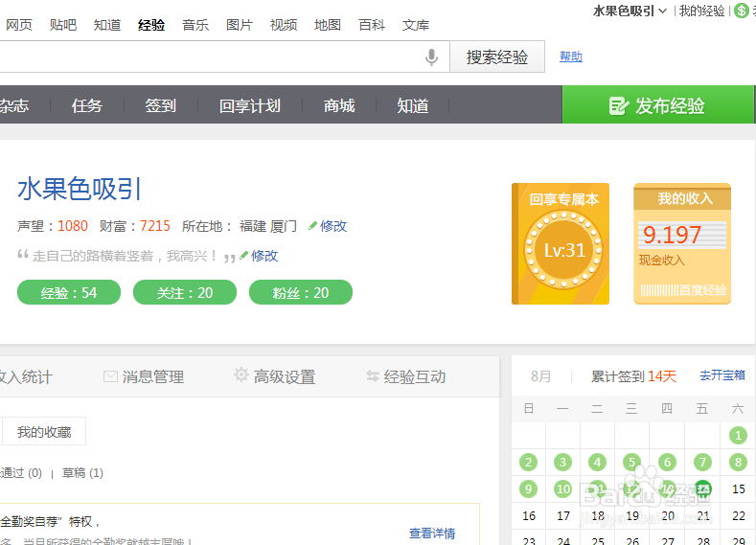Switch to the 高级设置 tab
756x545 pixels.
[x=275, y=376]
